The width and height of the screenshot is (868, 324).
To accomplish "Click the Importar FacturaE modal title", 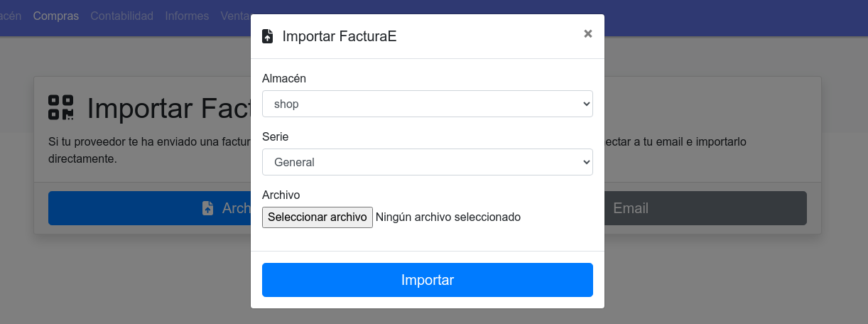I will coord(339,36).
